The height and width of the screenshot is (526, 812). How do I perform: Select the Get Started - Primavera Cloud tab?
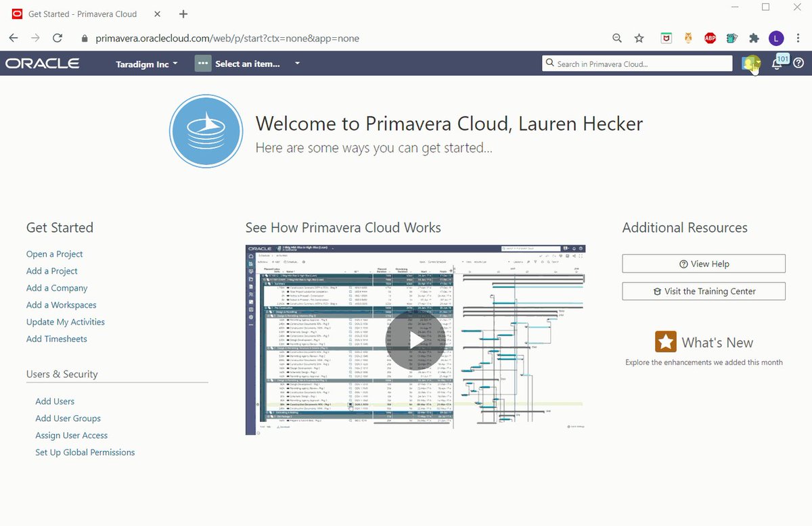point(85,14)
